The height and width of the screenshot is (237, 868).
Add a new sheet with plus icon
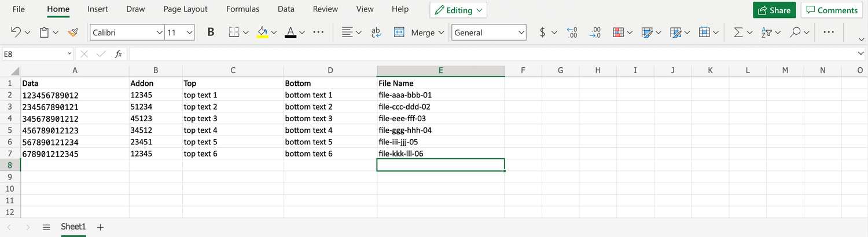(101, 227)
